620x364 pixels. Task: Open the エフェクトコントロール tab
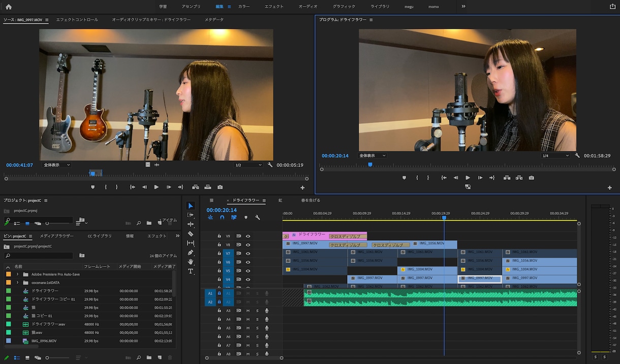pyautogui.click(x=77, y=20)
